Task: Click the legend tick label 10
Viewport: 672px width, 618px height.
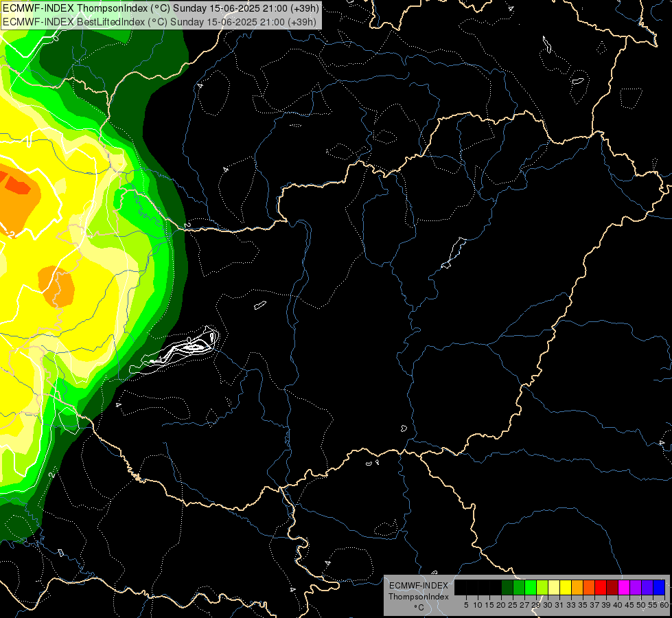Action: pos(478,605)
